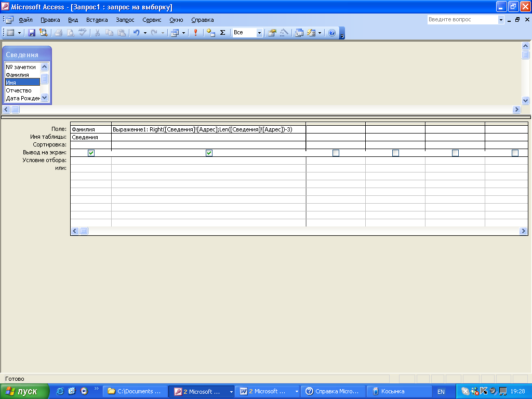Click the Cut scissors icon
This screenshot has width=532, height=399.
tap(97, 33)
